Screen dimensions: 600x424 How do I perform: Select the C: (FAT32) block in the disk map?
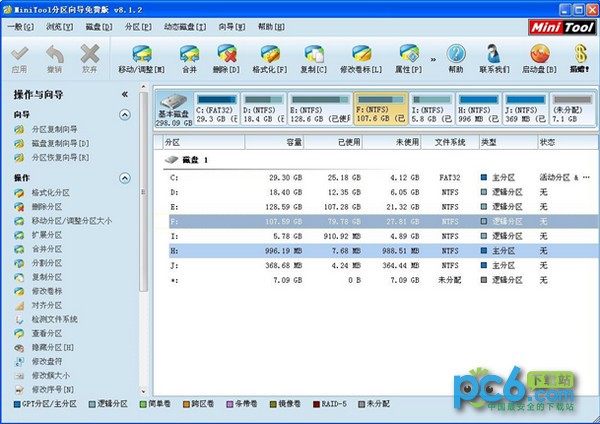(x=217, y=109)
